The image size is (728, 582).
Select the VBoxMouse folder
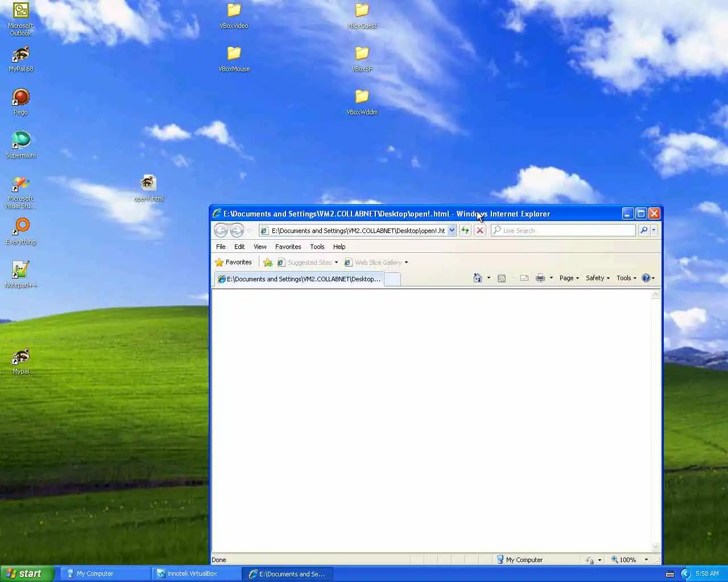(x=234, y=59)
